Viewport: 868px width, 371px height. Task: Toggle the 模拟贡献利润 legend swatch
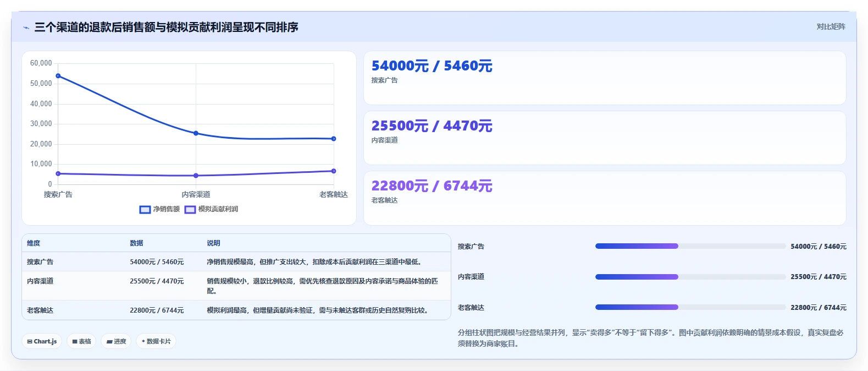click(190, 209)
